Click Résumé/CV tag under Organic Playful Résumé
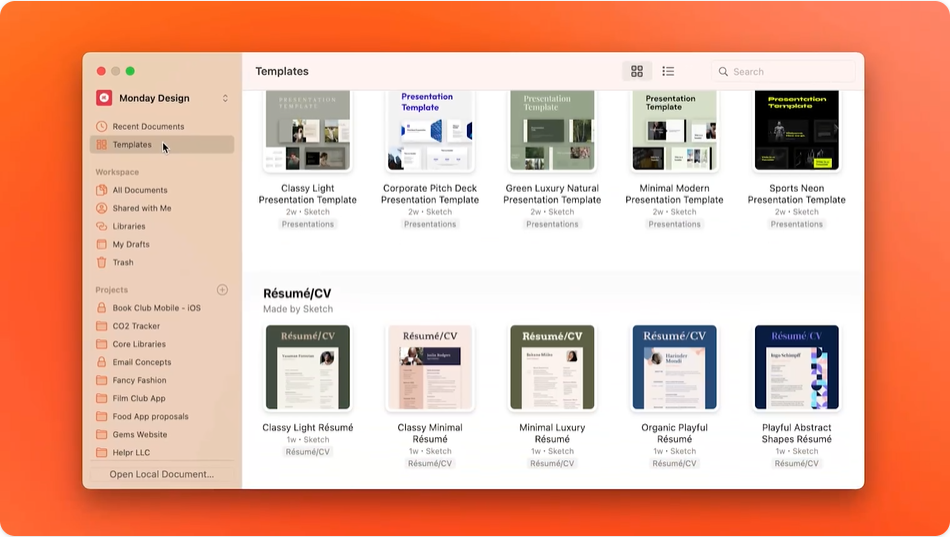Viewport: 950px width, 537px height. pos(674,464)
